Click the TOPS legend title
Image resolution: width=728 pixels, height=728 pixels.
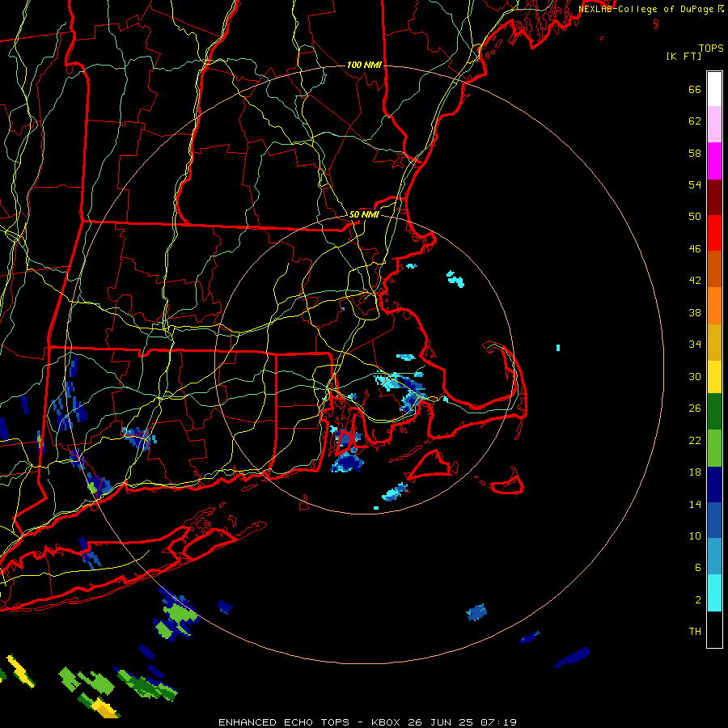coord(711,49)
